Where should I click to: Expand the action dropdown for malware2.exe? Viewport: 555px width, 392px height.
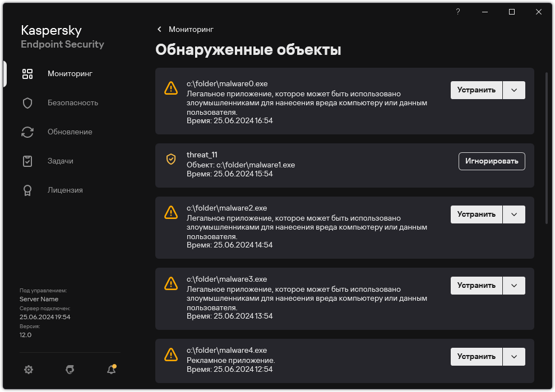click(x=514, y=214)
